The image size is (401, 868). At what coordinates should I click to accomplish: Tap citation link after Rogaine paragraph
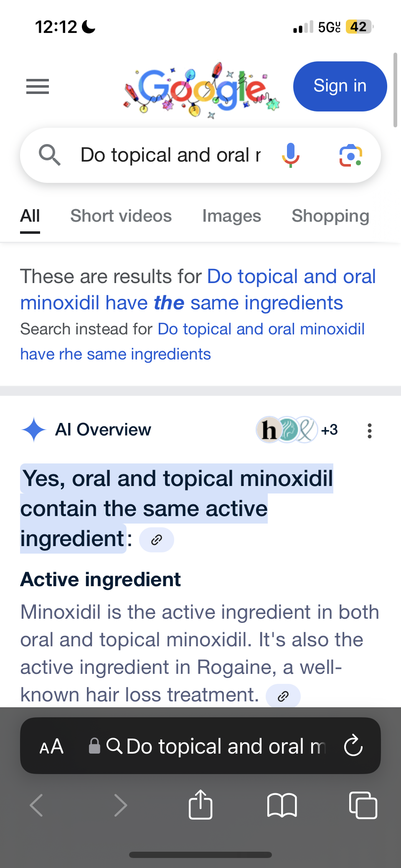pos(283,696)
